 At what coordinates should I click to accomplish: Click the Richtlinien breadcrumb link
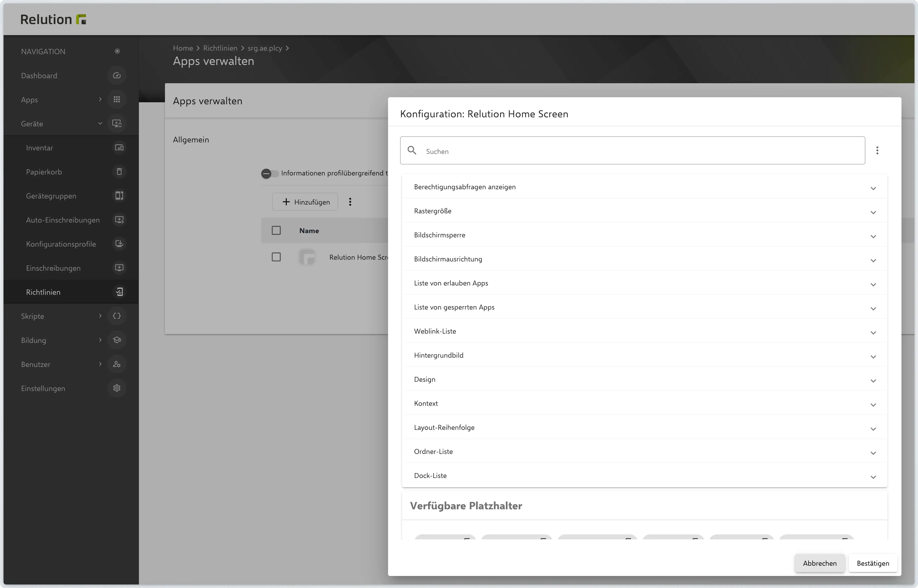click(220, 48)
